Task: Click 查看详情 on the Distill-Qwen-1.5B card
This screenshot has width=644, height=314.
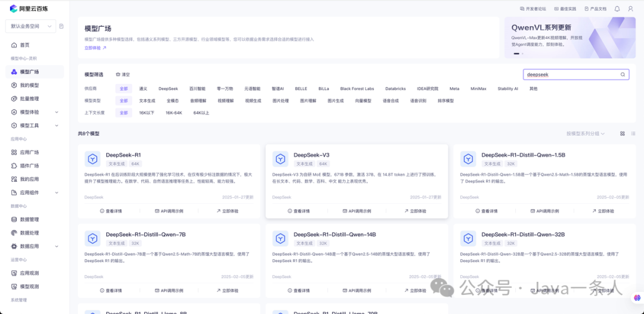Action: (x=487, y=211)
